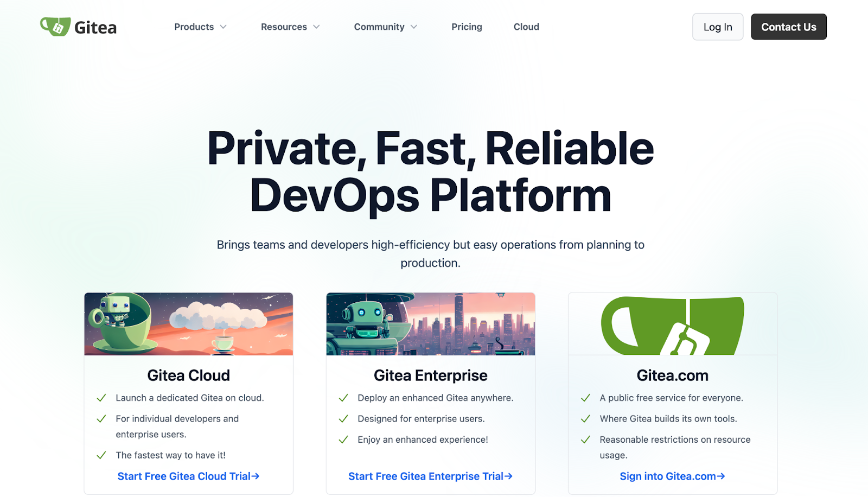Viewport: 868px width, 497px height.
Task: Expand the Community dropdown
Action: tap(385, 27)
